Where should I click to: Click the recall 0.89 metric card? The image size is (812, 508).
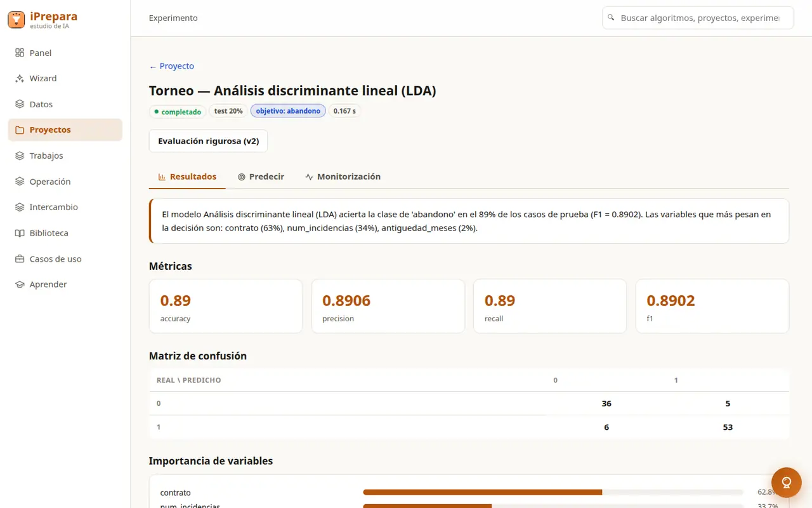coord(550,306)
